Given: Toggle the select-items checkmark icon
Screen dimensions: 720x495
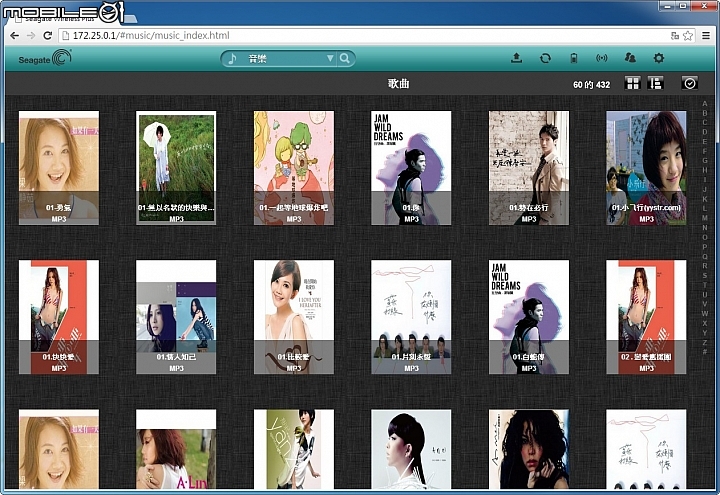Looking at the screenshot, I should coord(690,83).
